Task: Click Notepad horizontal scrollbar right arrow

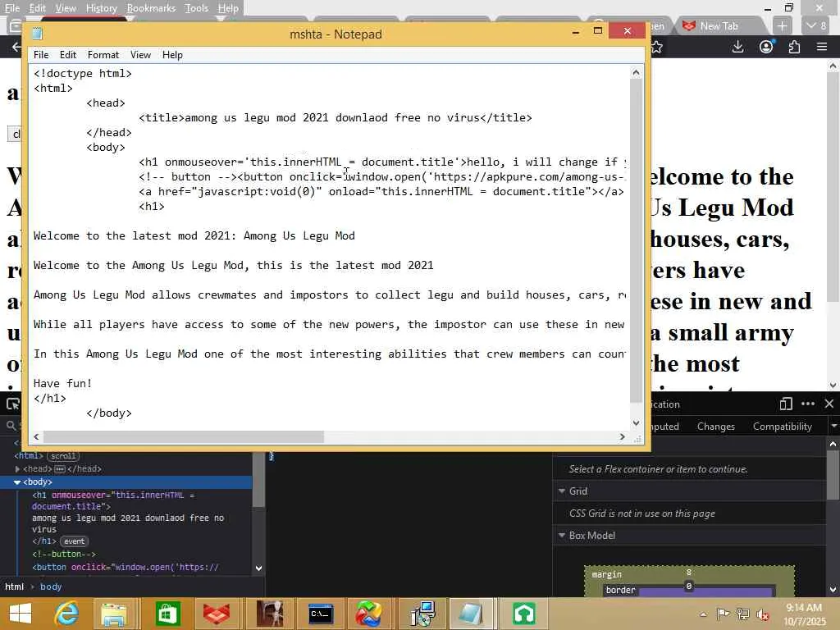Action: point(622,436)
